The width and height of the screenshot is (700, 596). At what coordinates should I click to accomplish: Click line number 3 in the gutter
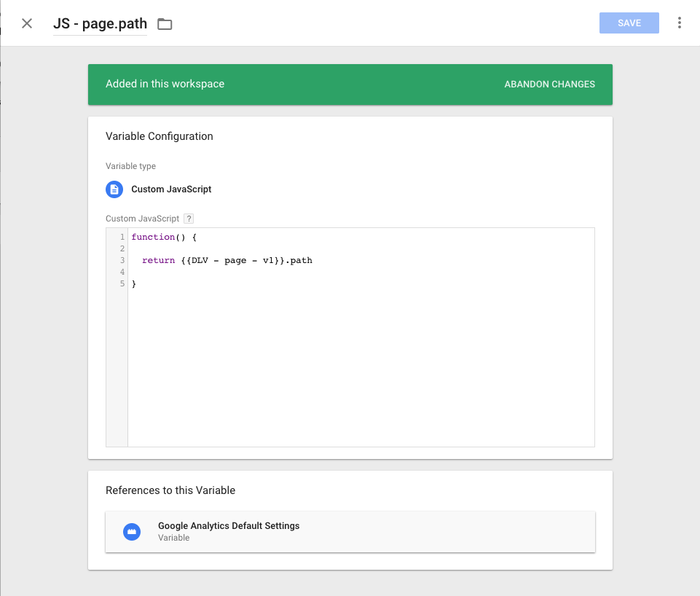122,261
